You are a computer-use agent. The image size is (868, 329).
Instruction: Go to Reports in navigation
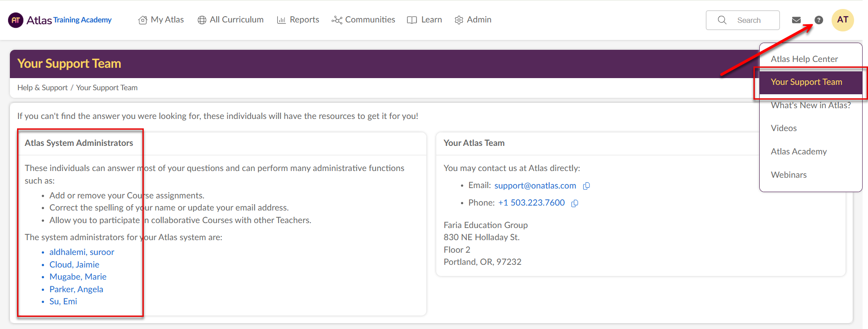point(298,20)
